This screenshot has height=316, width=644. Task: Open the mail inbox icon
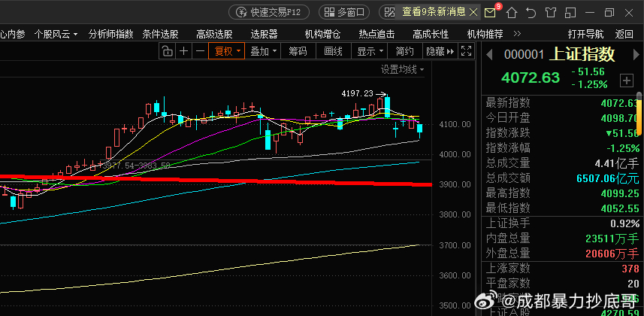click(490, 13)
